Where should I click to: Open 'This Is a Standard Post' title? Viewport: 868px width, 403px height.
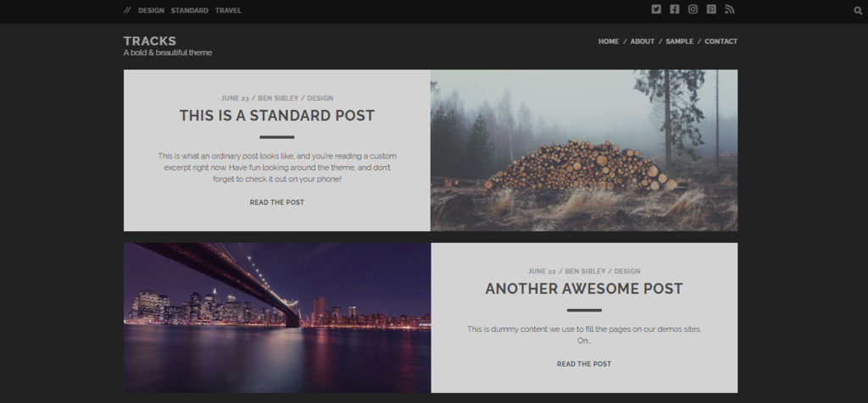tap(277, 115)
